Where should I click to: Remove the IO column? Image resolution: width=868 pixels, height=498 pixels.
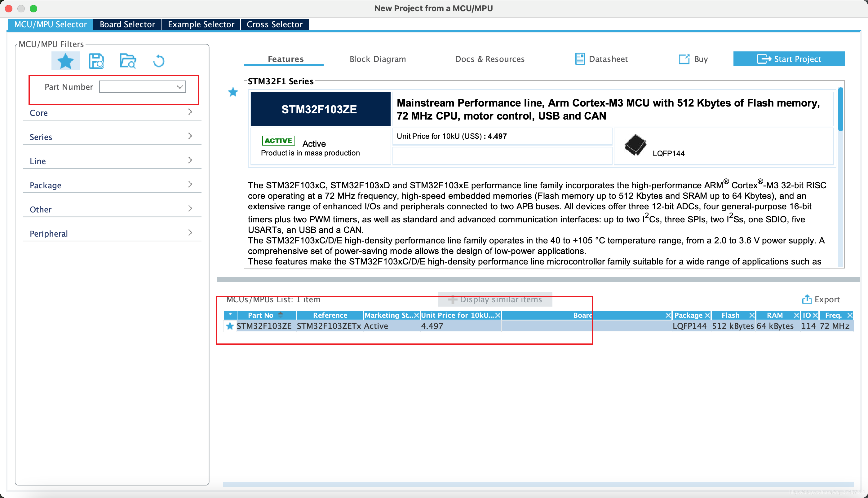point(815,315)
